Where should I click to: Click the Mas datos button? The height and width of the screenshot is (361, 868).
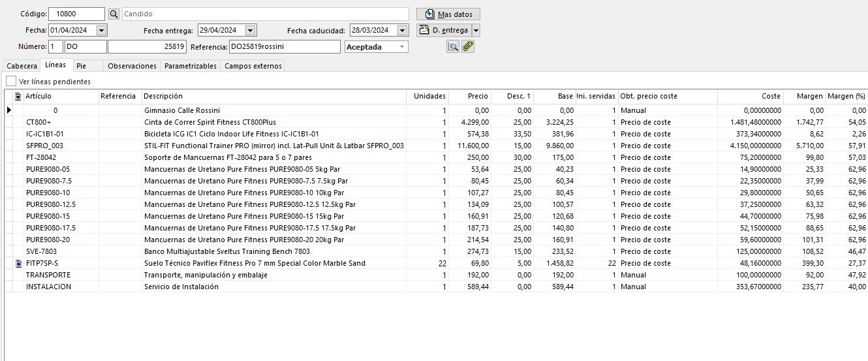tap(448, 14)
